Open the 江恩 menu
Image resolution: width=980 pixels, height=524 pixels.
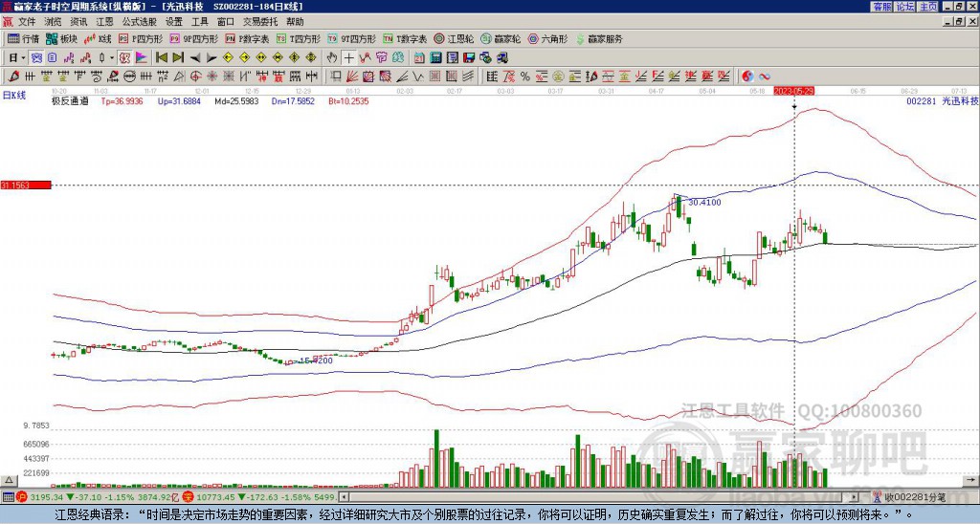click(x=104, y=21)
